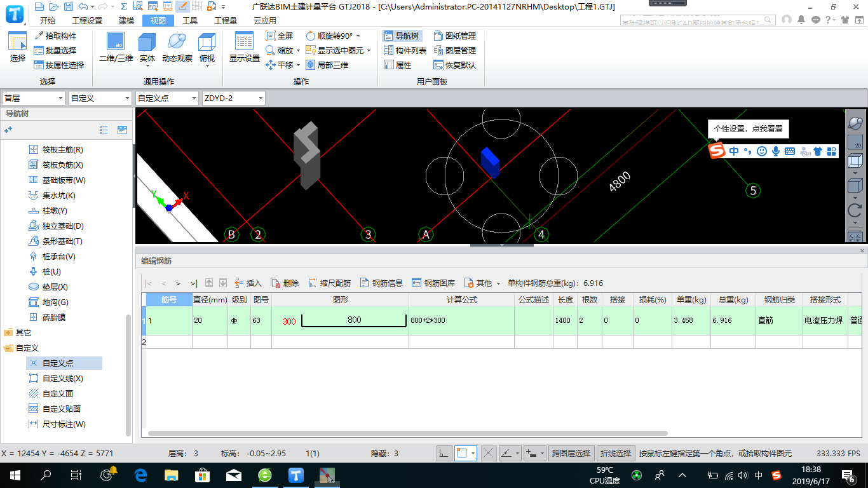The image size is (868, 488).
Task: Switch to the 工程量 ribbon tab
Action: click(x=226, y=20)
